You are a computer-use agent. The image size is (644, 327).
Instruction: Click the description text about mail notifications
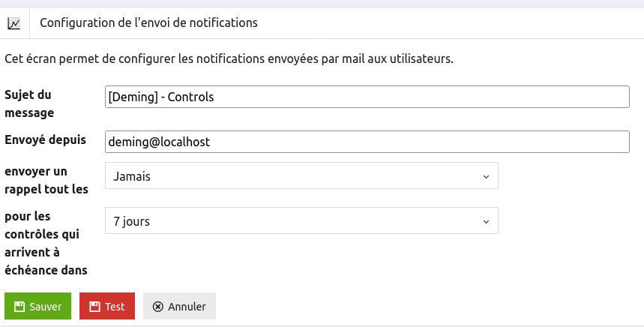[229, 58]
